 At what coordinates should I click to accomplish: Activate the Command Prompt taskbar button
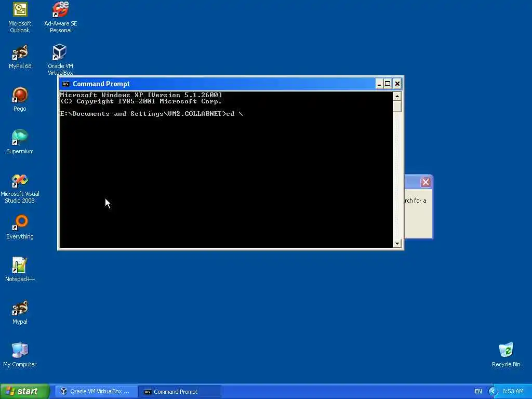click(x=180, y=391)
